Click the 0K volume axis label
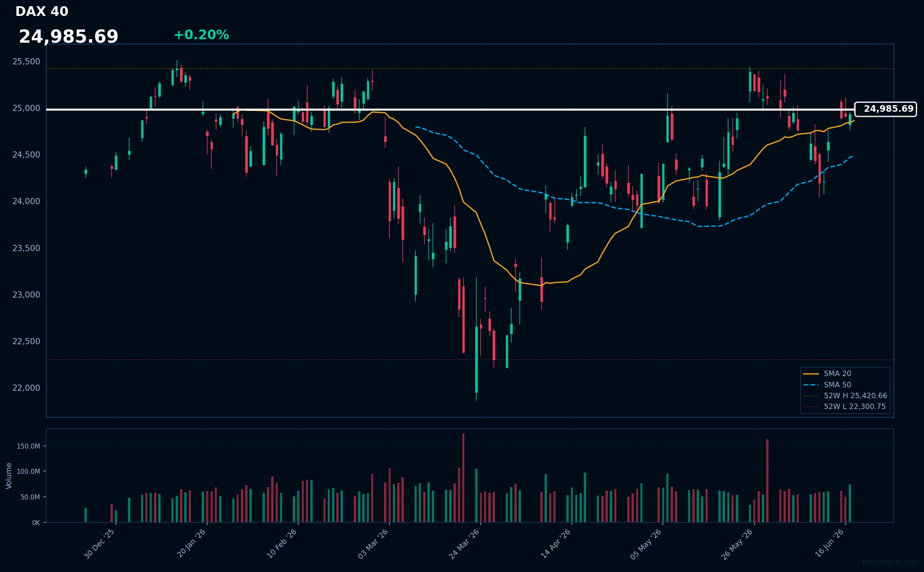This screenshot has height=572, width=924. click(36, 523)
